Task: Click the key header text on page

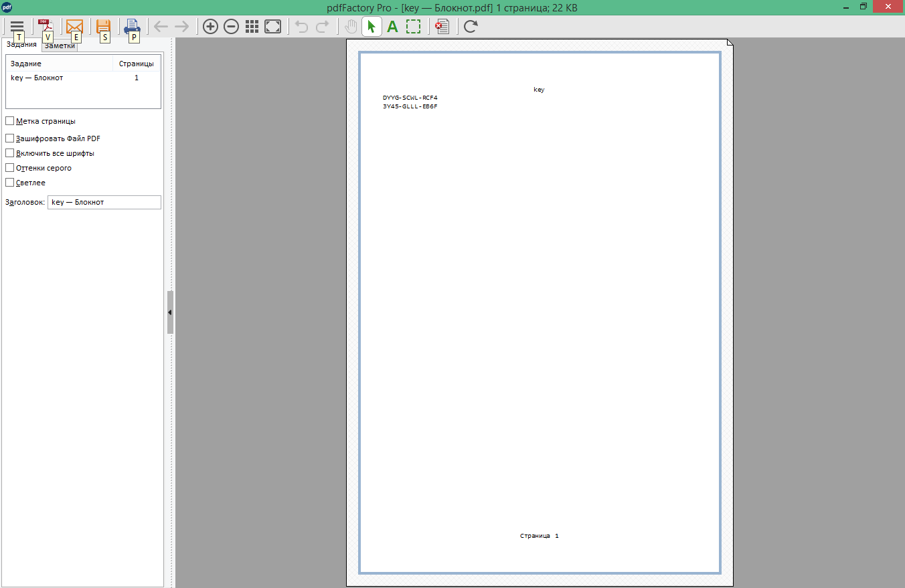Action: click(539, 90)
